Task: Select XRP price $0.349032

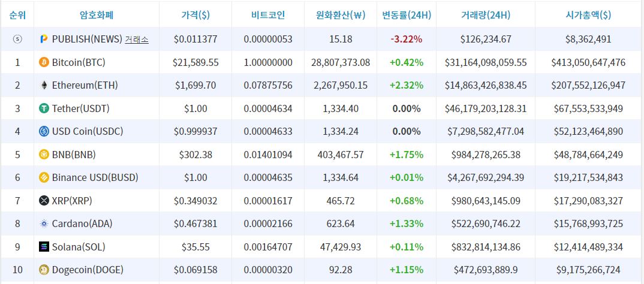Action: point(195,201)
